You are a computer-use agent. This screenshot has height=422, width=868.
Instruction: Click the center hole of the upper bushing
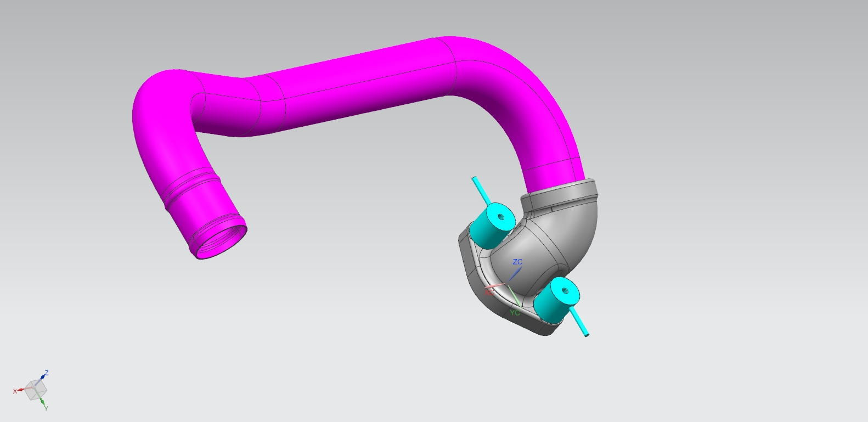point(500,216)
